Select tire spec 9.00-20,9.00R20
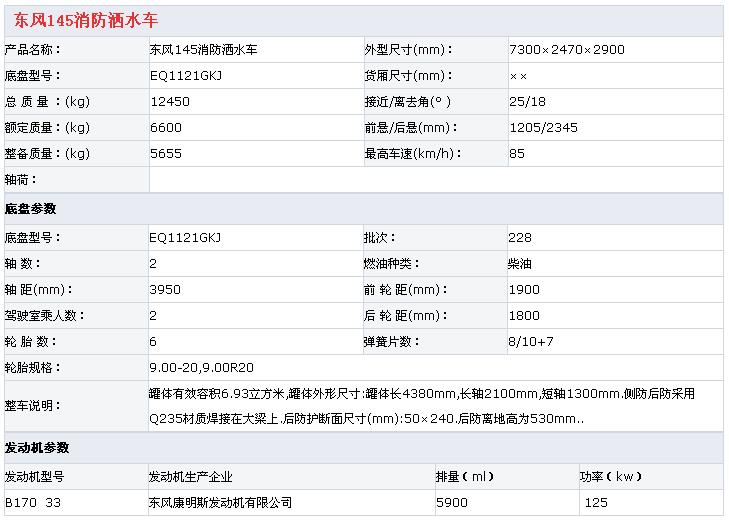The height and width of the screenshot is (521, 729). [201, 368]
